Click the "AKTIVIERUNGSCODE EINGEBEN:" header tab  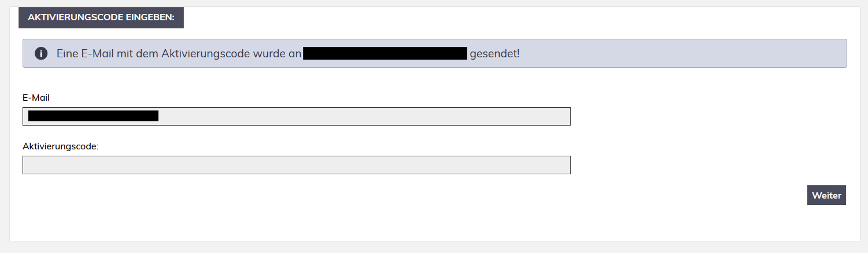point(101,17)
